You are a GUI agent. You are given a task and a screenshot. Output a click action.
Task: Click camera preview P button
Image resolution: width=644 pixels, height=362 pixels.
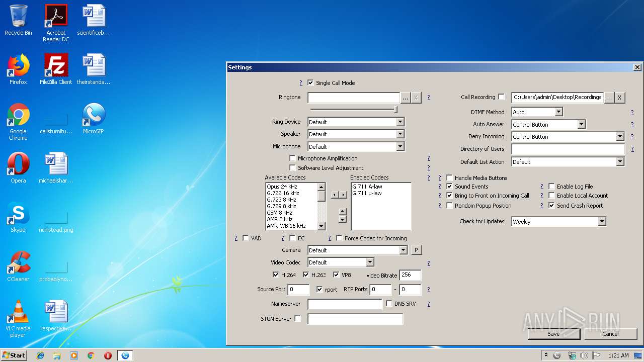pyautogui.click(x=416, y=250)
